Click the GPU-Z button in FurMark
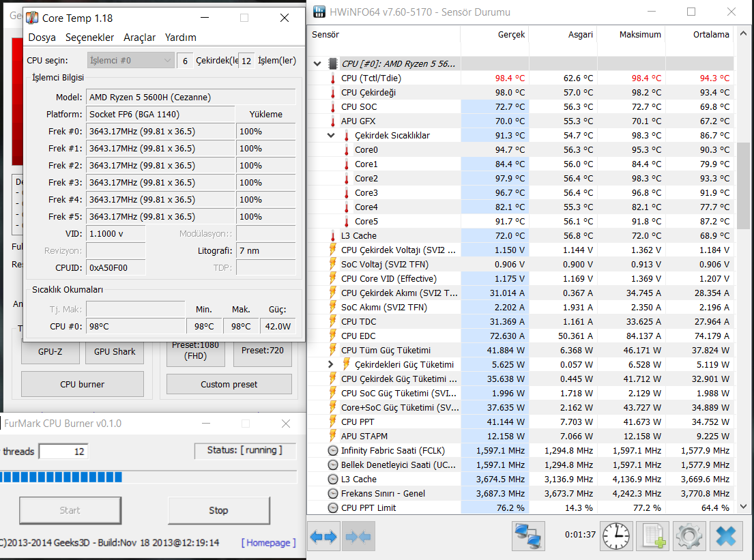This screenshot has width=754, height=560. pyautogui.click(x=50, y=351)
